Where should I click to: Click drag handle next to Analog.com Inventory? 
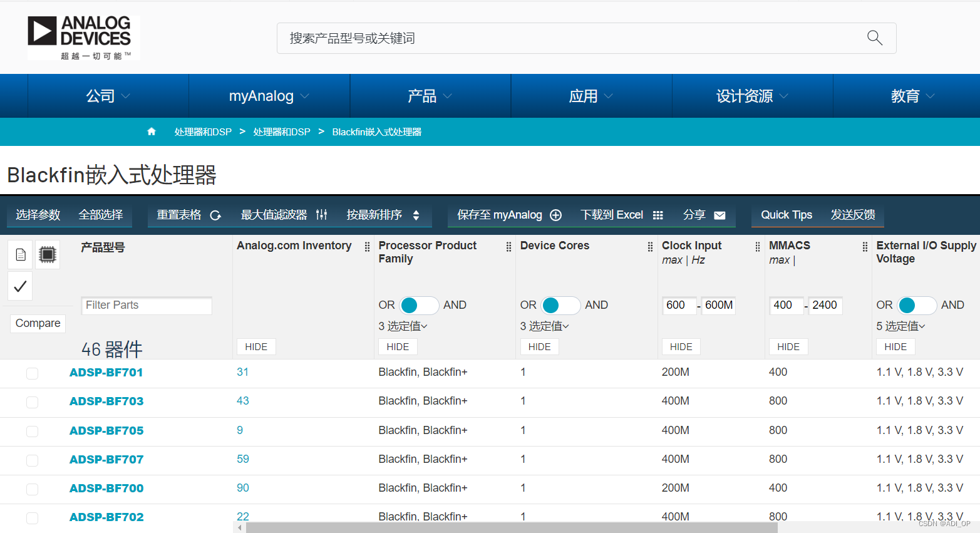tap(367, 247)
